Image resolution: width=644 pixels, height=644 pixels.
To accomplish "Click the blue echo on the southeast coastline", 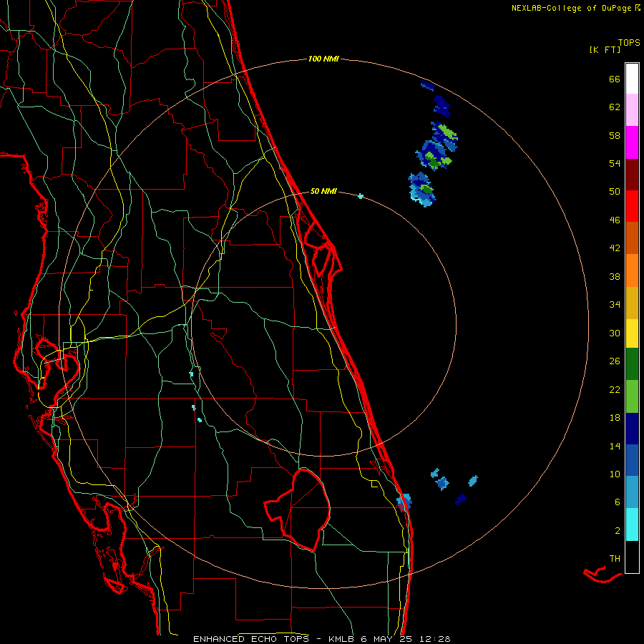I will [x=404, y=502].
